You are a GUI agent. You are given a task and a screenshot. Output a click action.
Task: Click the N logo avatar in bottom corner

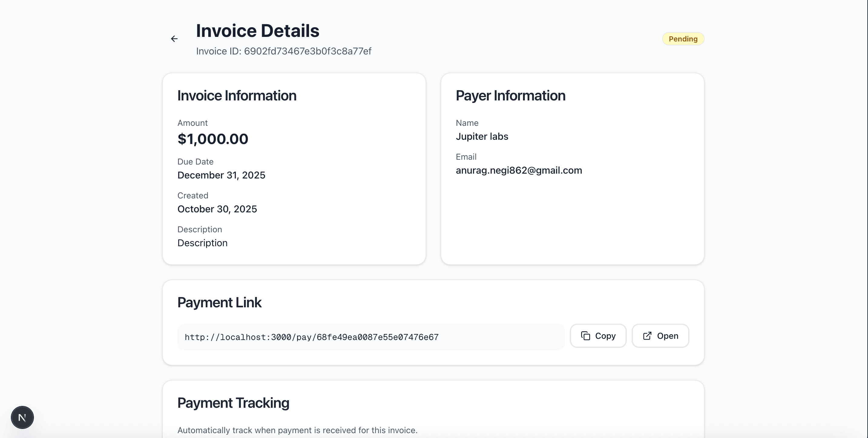click(22, 417)
